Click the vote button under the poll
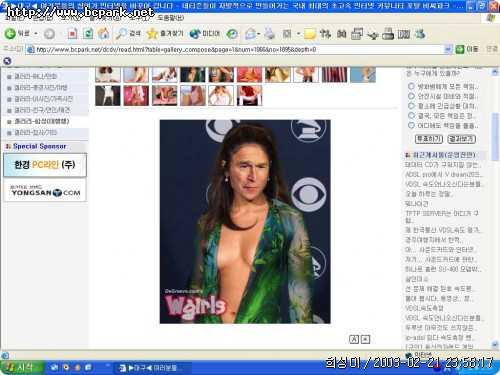Screen dimensions: 500x375 point(429,139)
